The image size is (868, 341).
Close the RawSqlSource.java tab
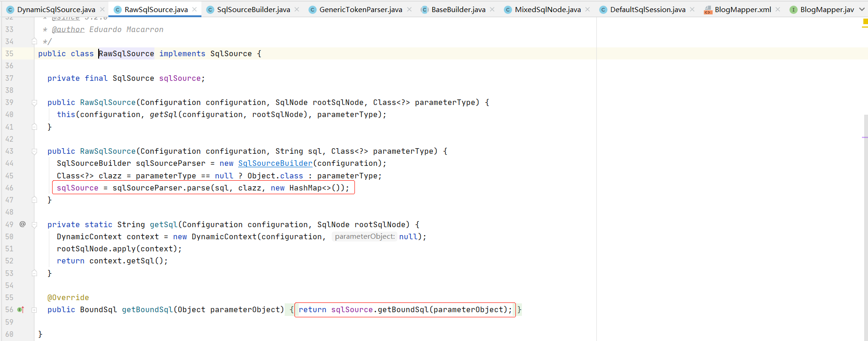tap(194, 9)
